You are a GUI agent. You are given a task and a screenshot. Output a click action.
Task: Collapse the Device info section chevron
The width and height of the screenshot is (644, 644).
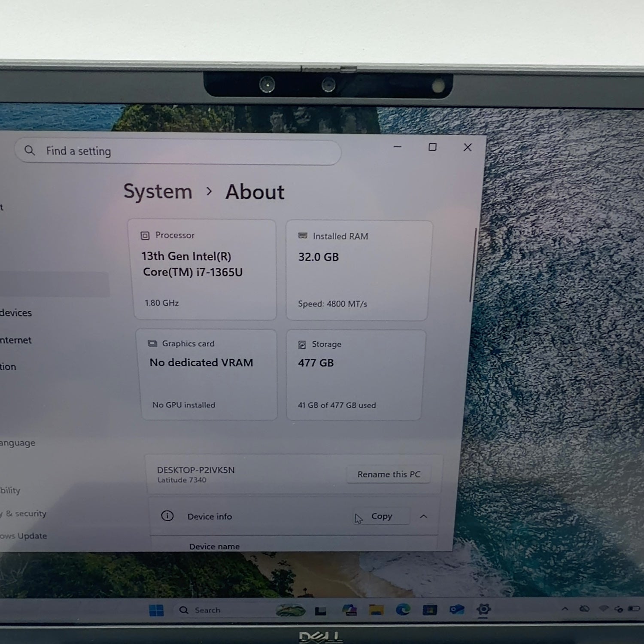pos(423,516)
